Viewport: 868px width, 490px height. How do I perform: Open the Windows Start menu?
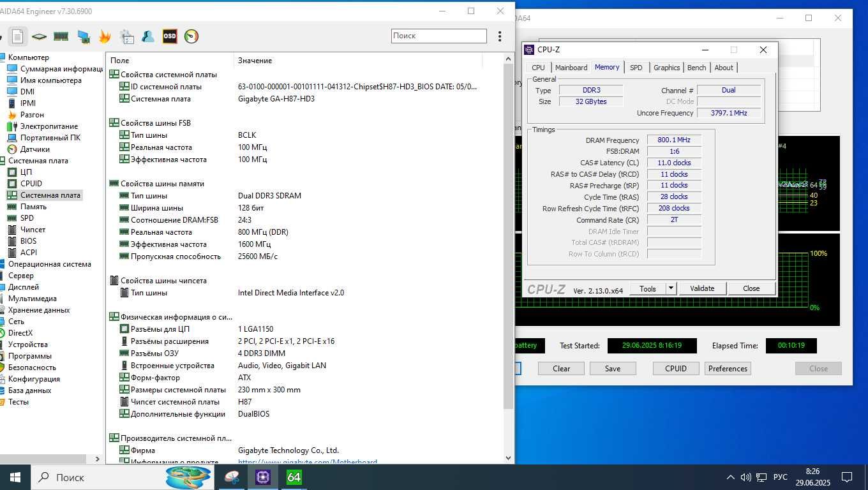tap(15, 477)
